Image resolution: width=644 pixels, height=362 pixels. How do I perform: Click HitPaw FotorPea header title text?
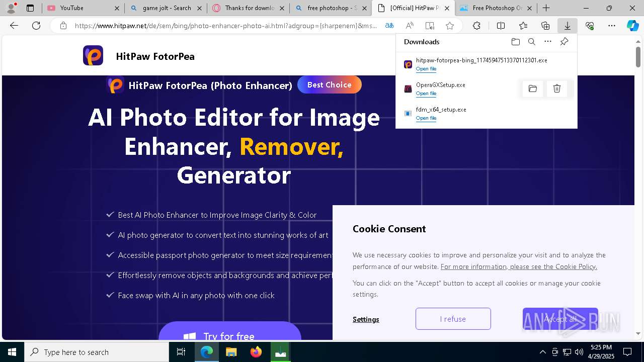[155, 56]
